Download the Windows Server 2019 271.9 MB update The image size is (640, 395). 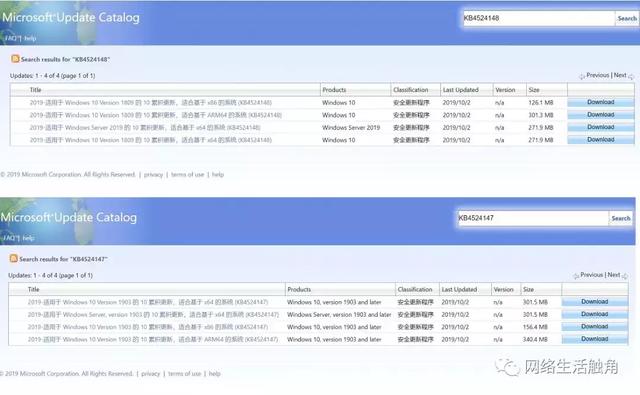pyautogui.click(x=601, y=127)
